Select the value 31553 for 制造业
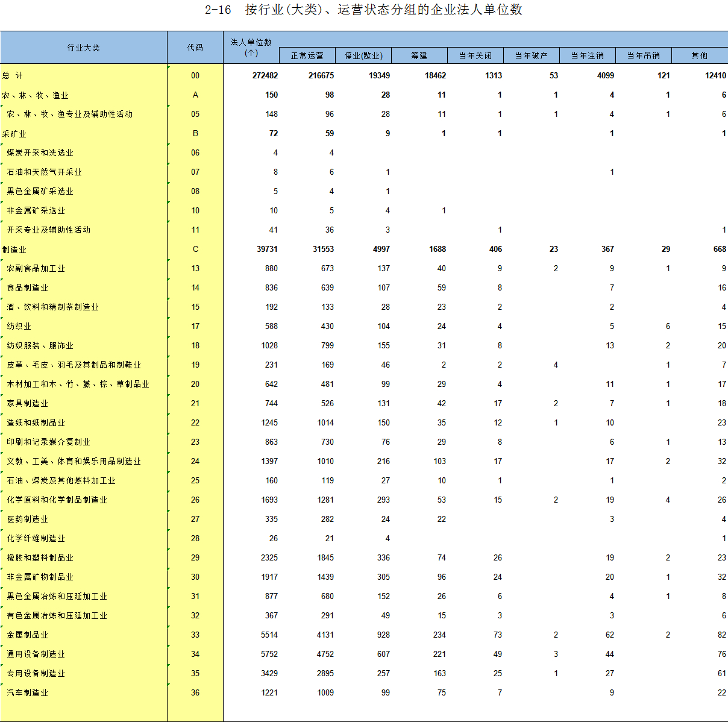 tap(323, 249)
